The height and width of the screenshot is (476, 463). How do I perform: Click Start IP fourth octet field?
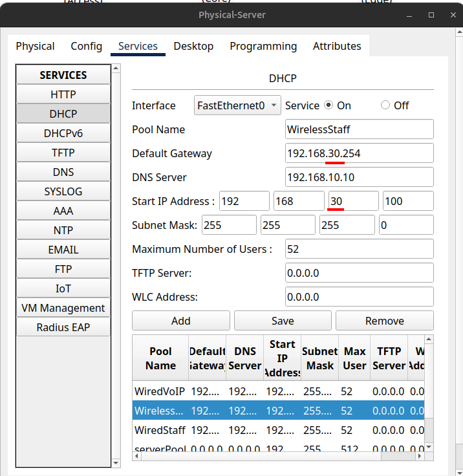[408, 201]
